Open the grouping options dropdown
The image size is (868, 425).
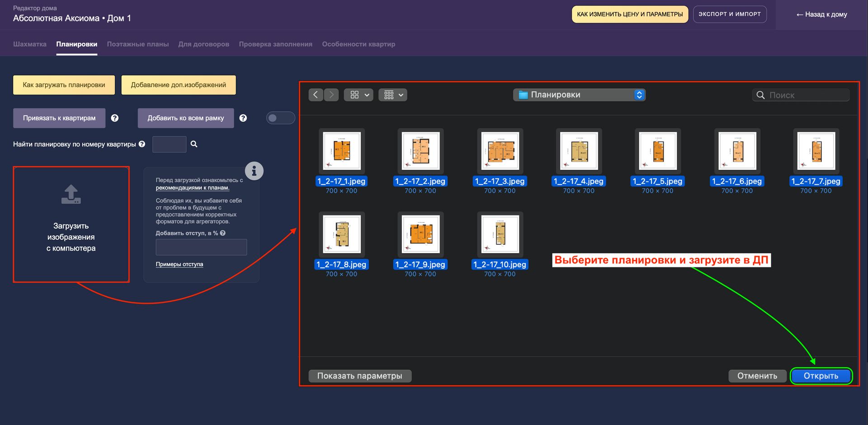click(393, 95)
